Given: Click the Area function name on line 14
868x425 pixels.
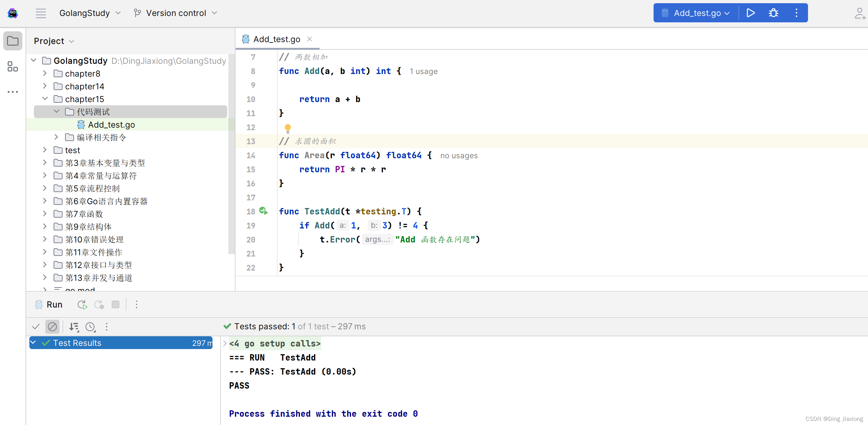Looking at the screenshot, I should [314, 155].
